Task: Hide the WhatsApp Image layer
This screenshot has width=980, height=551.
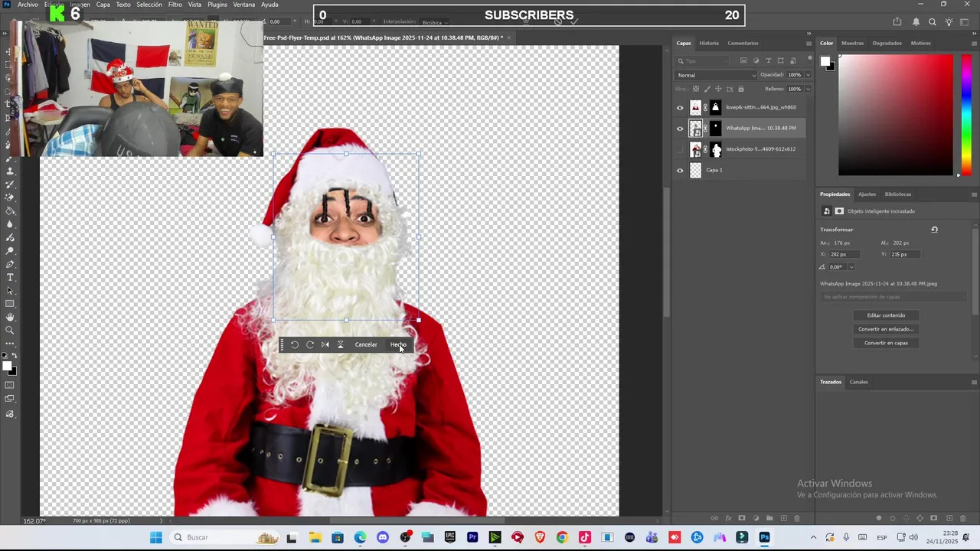Action: click(x=680, y=129)
